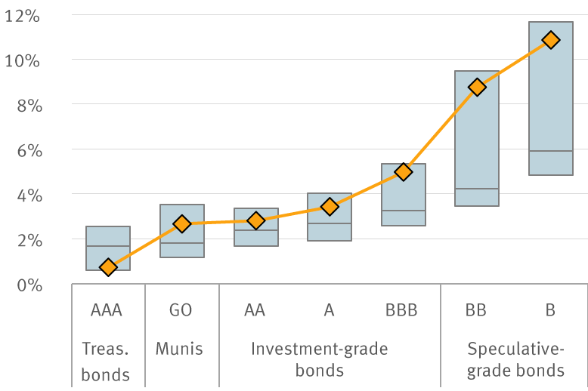Select the diamond marker for A bonds
Screen dimensions: 588x391
(329, 206)
